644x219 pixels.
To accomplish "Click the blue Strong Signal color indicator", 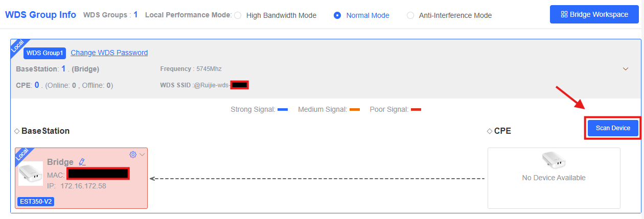I will (x=283, y=109).
